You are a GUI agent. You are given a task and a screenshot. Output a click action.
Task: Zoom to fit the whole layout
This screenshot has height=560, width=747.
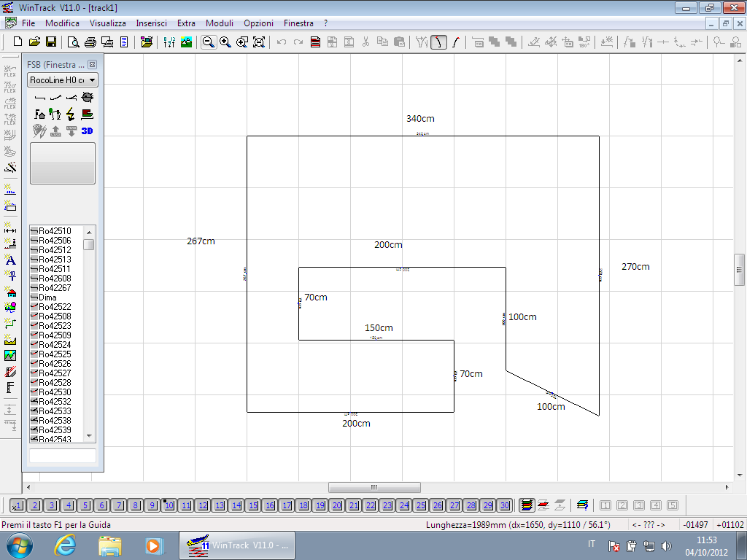click(259, 42)
